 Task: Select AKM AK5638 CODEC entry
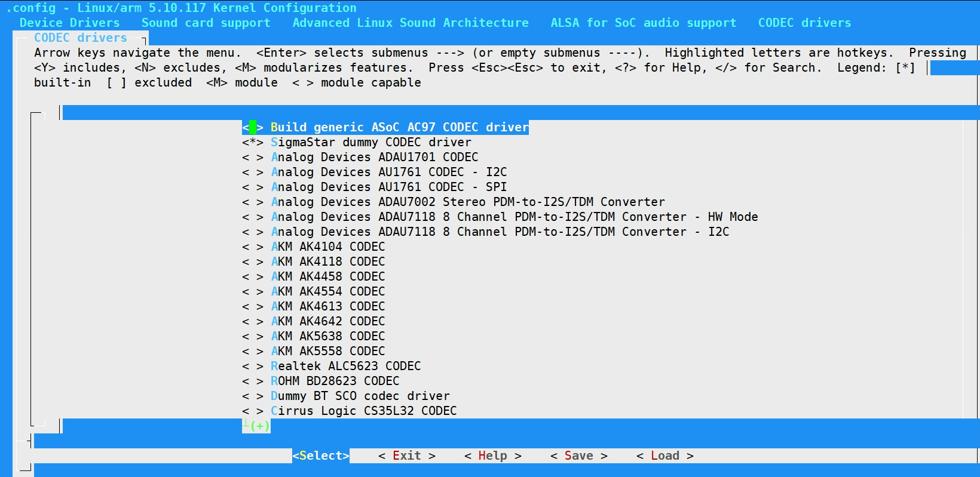click(328, 336)
